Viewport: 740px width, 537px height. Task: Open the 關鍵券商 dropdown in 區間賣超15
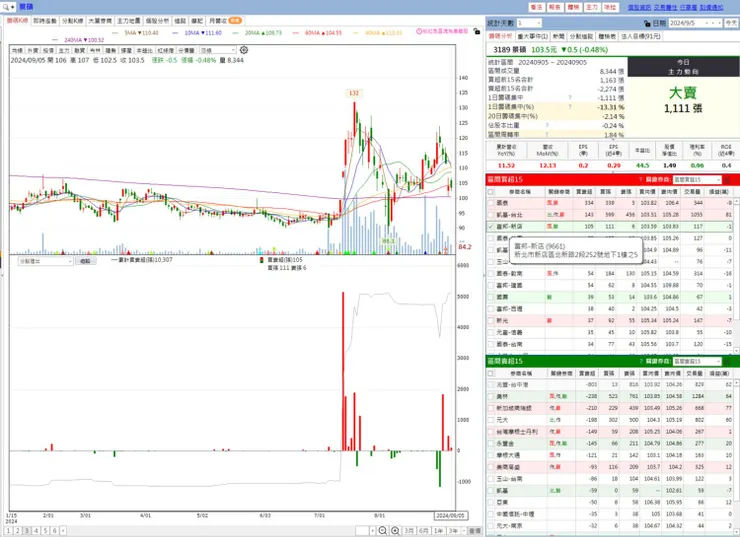(697, 361)
